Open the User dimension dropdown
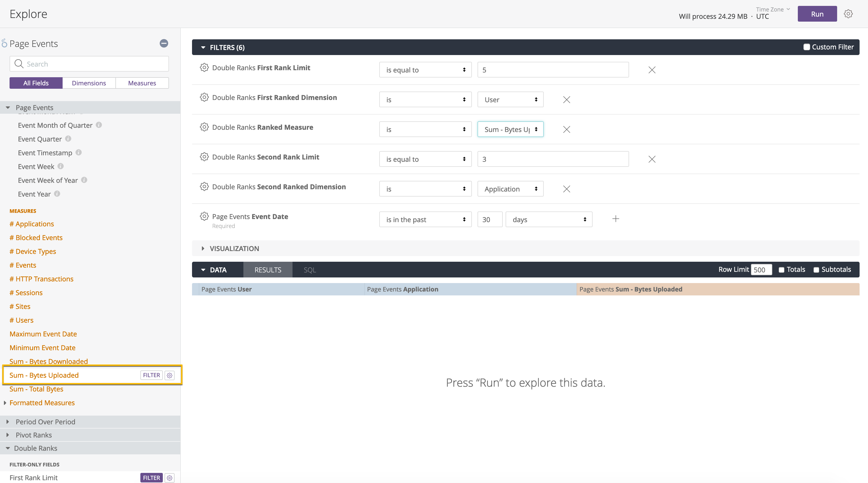 click(510, 99)
